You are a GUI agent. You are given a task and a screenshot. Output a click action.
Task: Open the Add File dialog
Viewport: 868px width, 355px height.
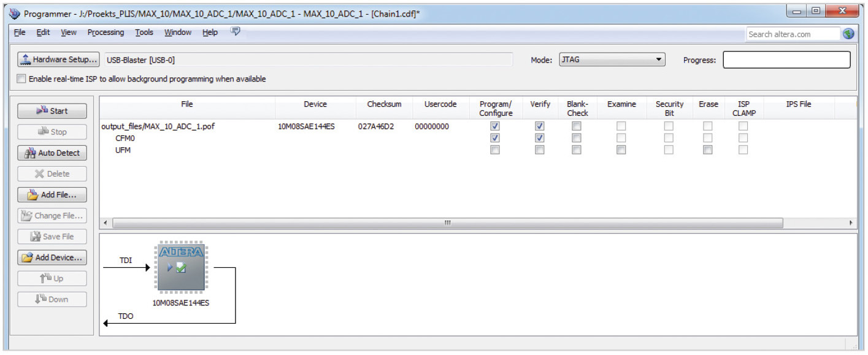coord(52,195)
